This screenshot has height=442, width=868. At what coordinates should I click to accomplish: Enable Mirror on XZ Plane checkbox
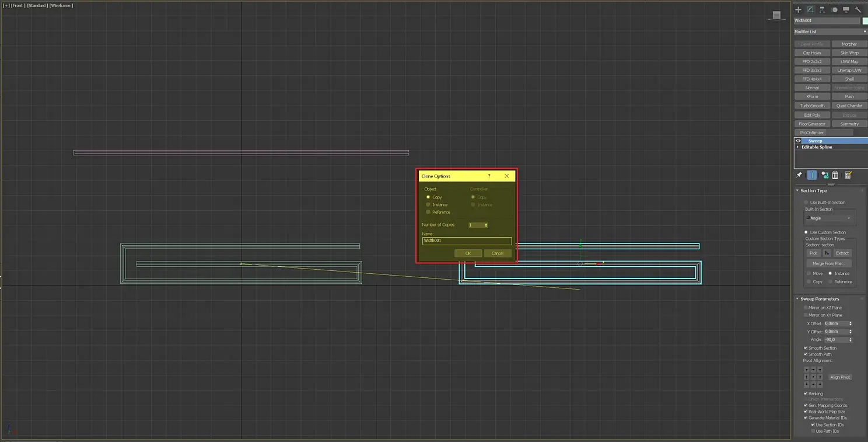(806, 308)
